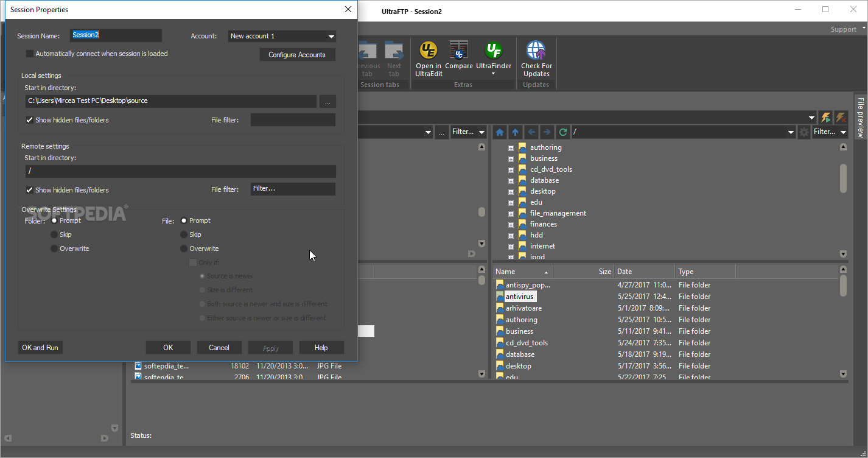Viewport: 868px width, 458px height.
Task: Select File Skip radio button
Action: coord(184,234)
